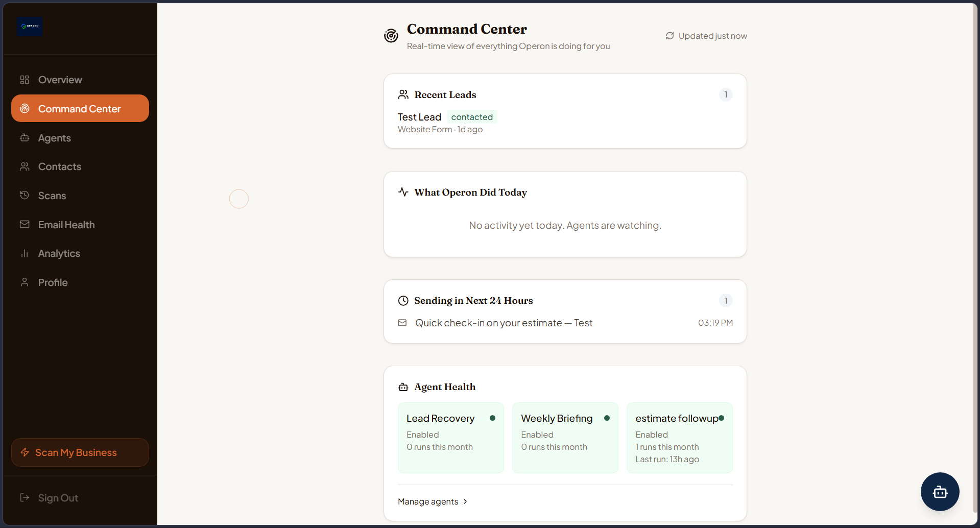Click the Command Center header target icon
This screenshot has height=528, width=980.
tap(391, 36)
